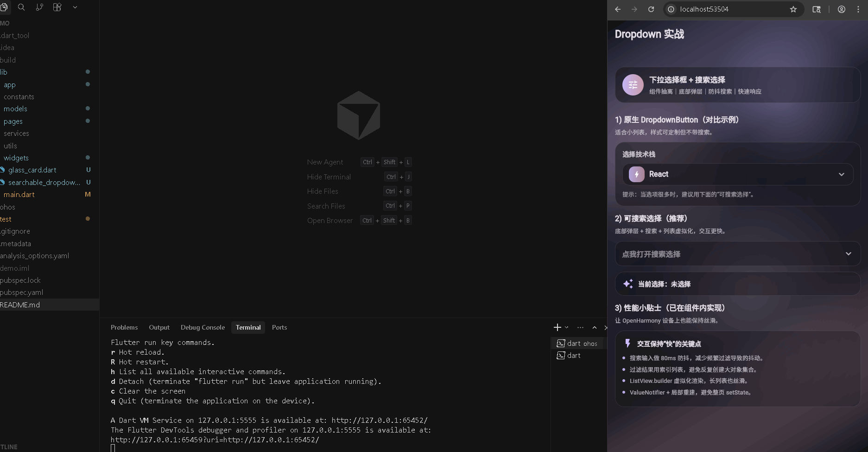Click the tune sliders icon in header card
Viewport: 868px width, 452px height.
633,85
